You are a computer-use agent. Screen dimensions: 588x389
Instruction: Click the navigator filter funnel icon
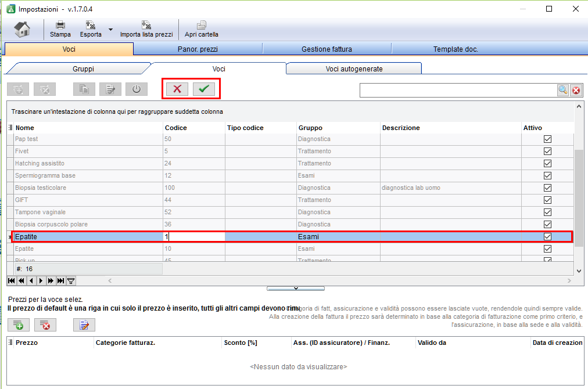coord(70,280)
